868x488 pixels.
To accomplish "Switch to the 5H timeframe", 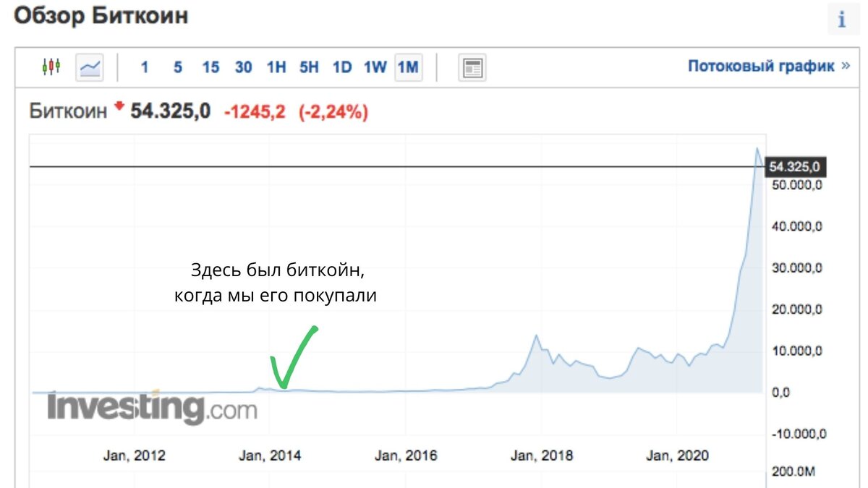I will click(310, 67).
